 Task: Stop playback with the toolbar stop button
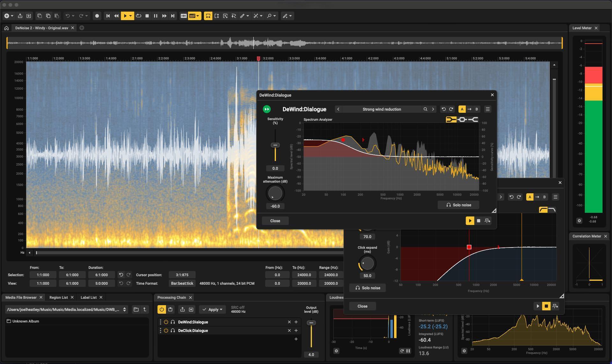point(147,16)
